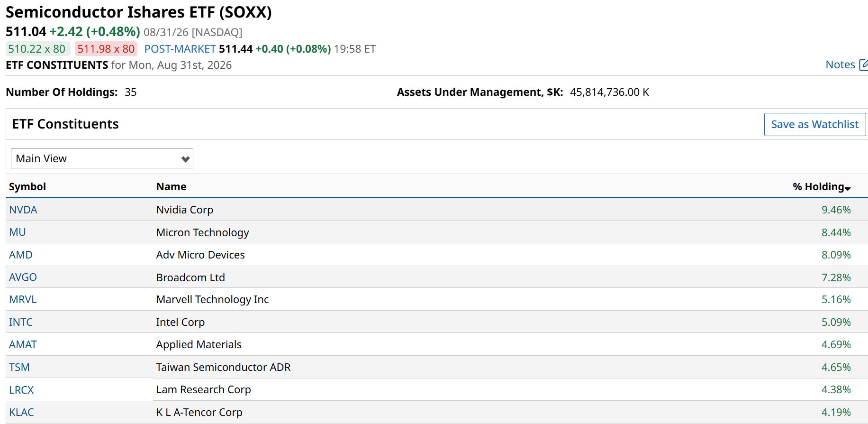Click the POST-MARKET label
Viewport: 868px width, 424px height.
click(x=180, y=49)
